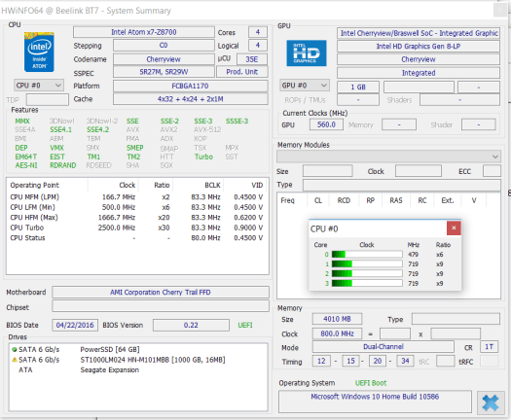Click the Intel Inside Atom logo
Image resolution: width=511 pixels, height=420 pixels.
click(x=39, y=52)
